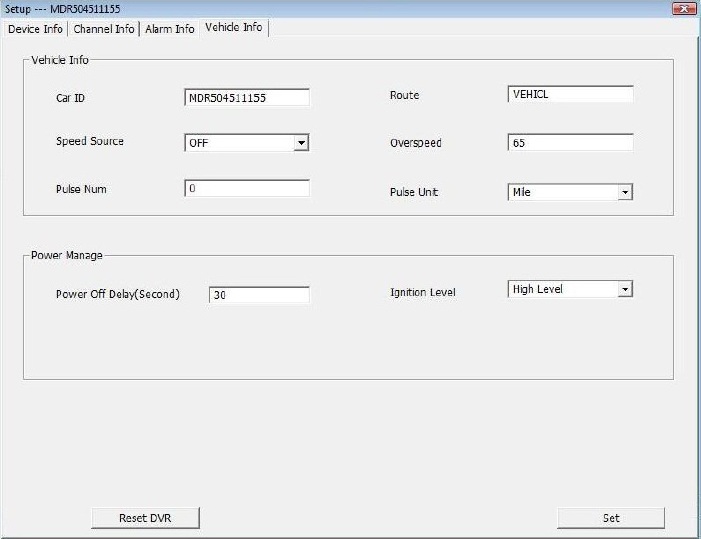
Task: Go to the Alarm Info tab
Action: click(x=169, y=29)
